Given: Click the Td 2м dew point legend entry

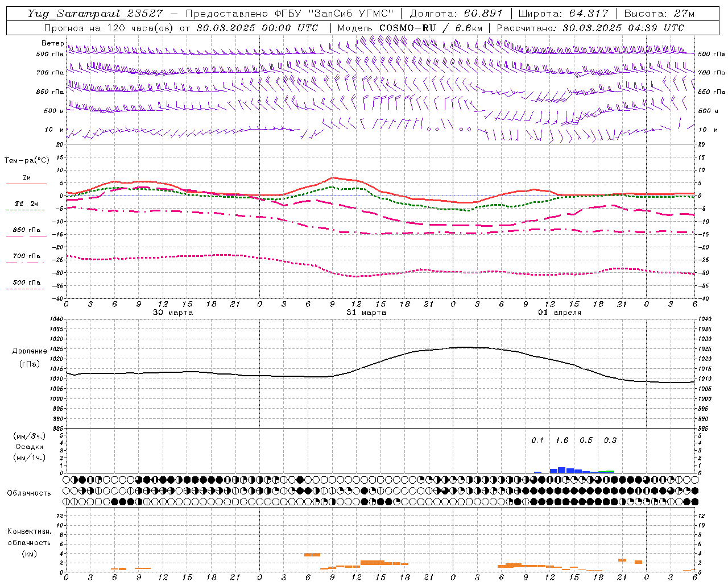Looking at the screenshot, I should click(x=26, y=203).
